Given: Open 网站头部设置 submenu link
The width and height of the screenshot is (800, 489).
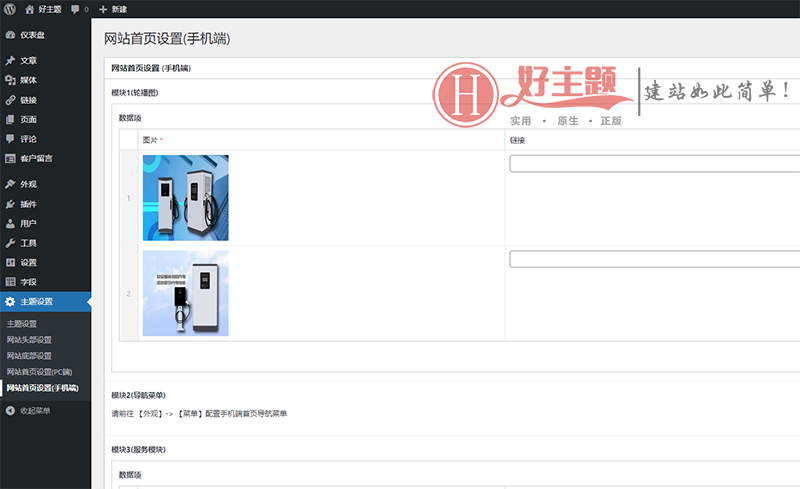Looking at the screenshot, I should click(29, 340).
